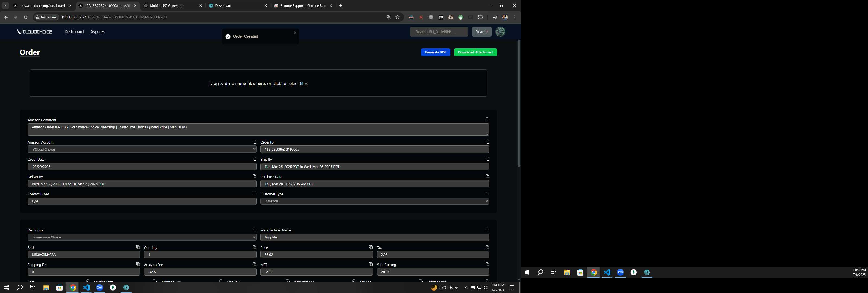
Task: Open the weather widget 27°C Haze
Action: 445,288
